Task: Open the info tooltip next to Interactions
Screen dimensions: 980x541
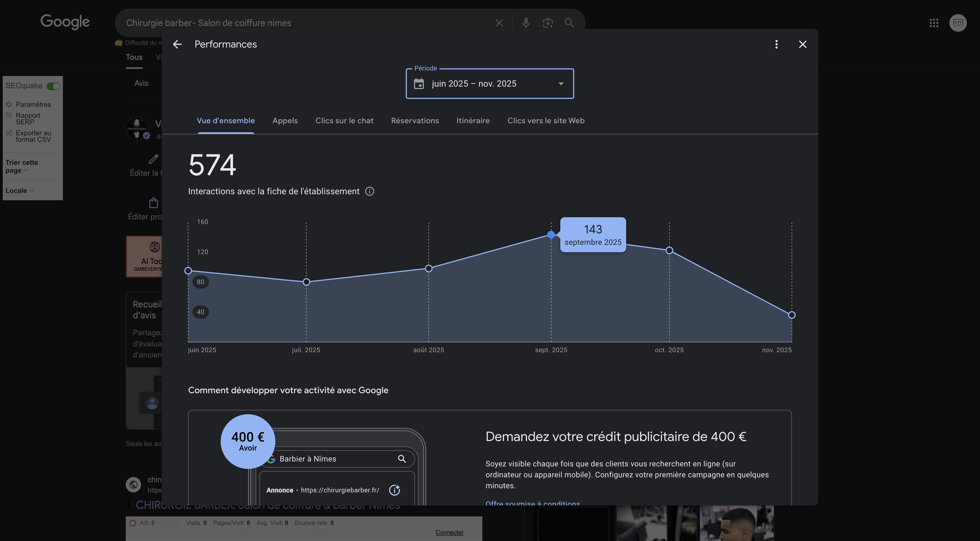Action: coord(369,191)
